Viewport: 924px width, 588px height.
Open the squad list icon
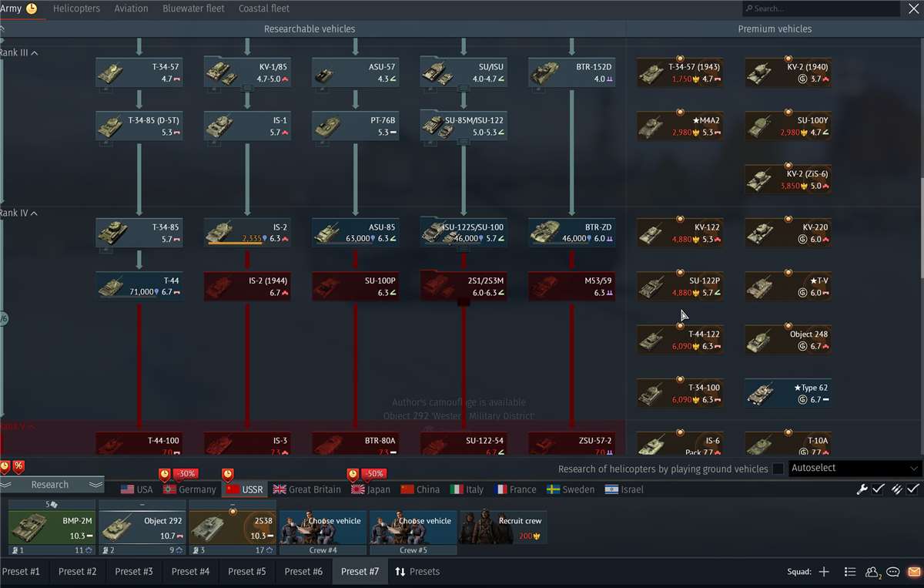coord(850,572)
